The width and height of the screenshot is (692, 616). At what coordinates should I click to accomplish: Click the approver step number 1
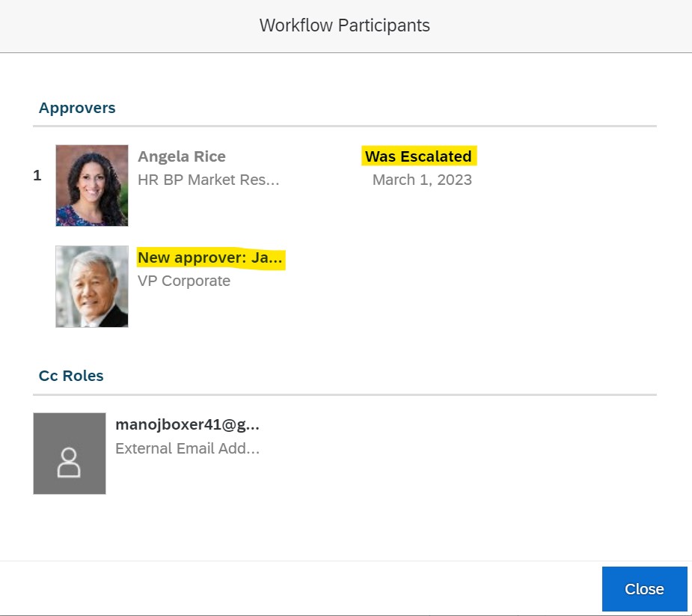tap(37, 175)
